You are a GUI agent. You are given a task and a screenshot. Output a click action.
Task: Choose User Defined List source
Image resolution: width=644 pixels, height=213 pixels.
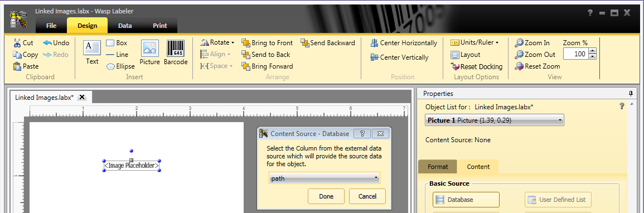click(558, 200)
